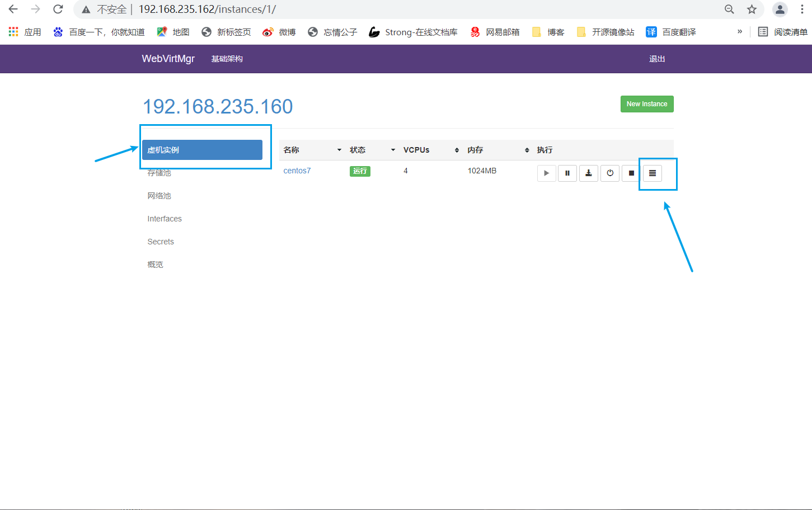Screen dimensions: 812x510
Task: Click the New Instance button
Action: [647, 104]
